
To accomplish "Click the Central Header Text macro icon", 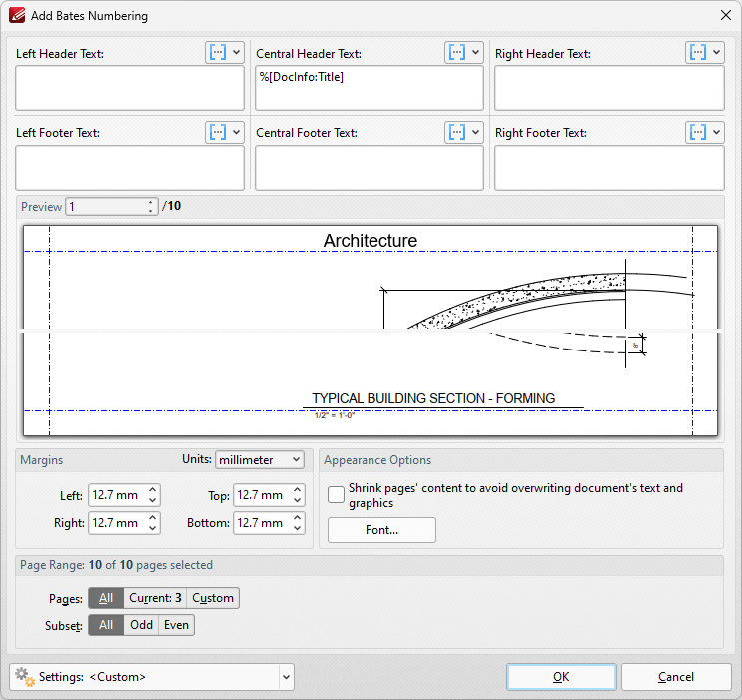I will [457, 53].
